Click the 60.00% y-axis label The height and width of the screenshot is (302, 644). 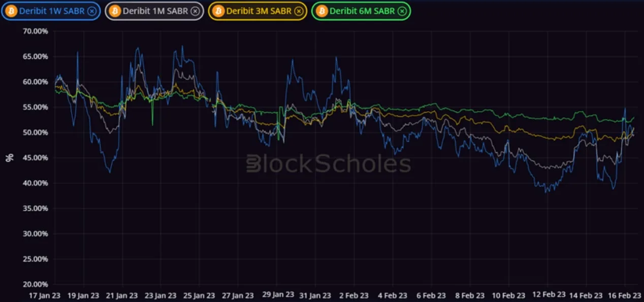36,82
